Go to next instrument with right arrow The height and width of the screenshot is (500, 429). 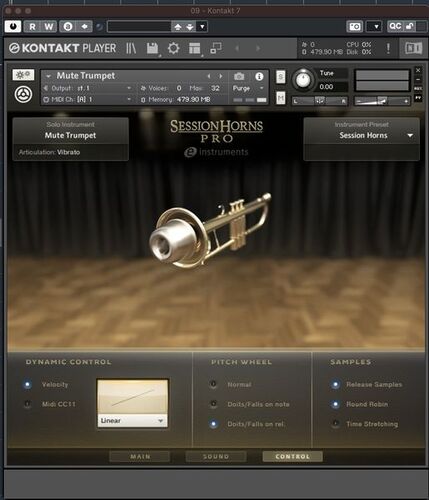point(221,76)
